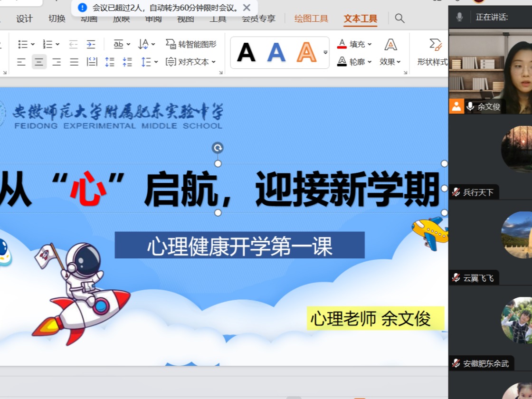Open the 设计 ribbon tab

click(x=24, y=19)
